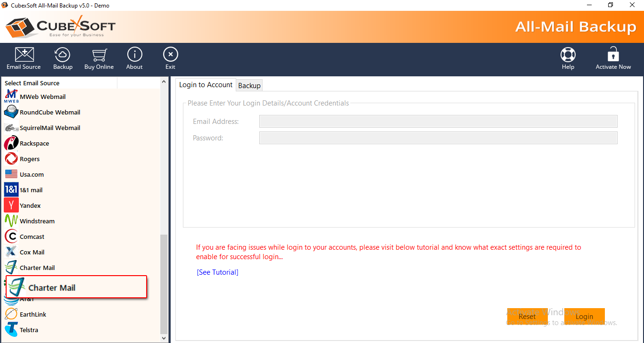644x343 pixels.
Task: Click the source list scrollbar down arrow
Action: coord(164,338)
